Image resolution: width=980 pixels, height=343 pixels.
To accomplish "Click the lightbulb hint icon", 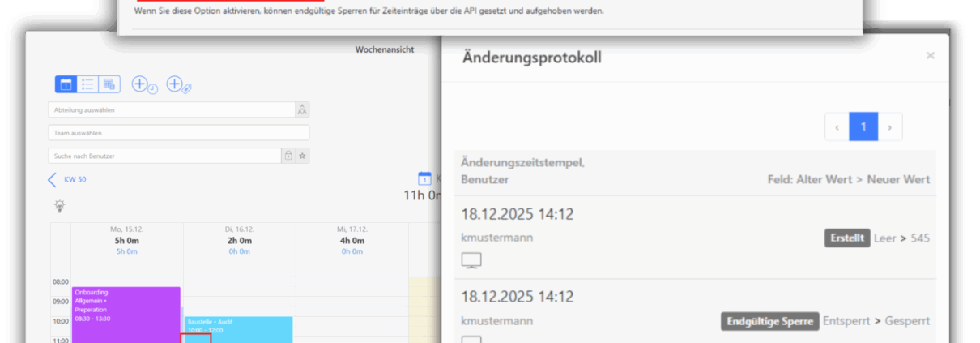I will click(x=59, y=206).
